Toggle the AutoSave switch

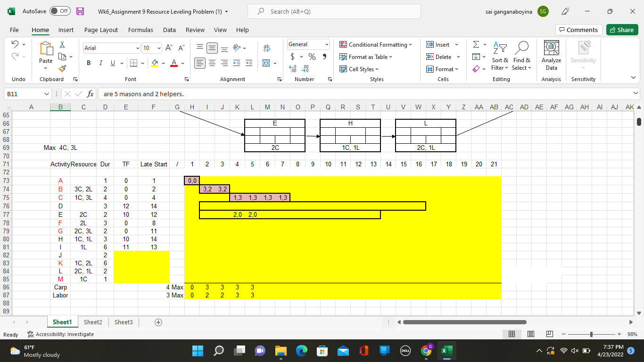pyautogui.click(x=60, y=11)
